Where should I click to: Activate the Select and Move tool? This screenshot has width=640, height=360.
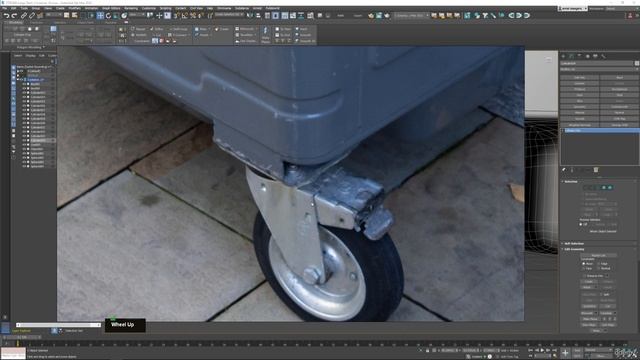pyautogui.click(x=100, y=16)
